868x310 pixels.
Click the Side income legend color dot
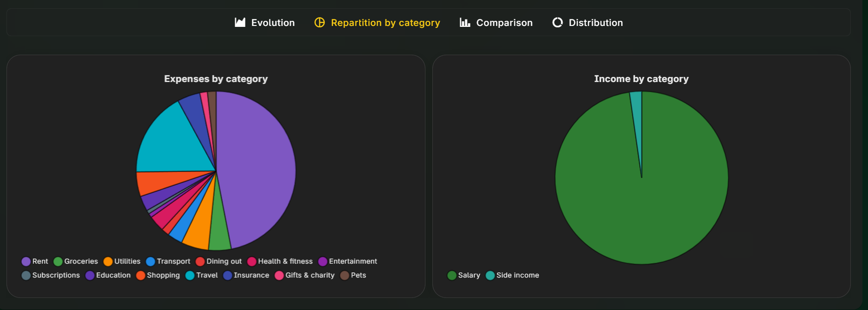pos(491,275)
